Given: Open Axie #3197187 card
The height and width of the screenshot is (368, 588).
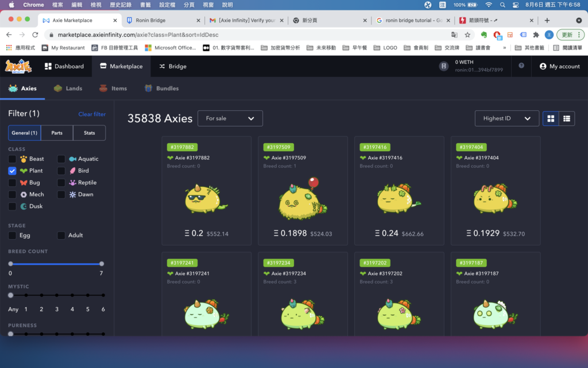Looking at the screenshot, I should (496, 294).
